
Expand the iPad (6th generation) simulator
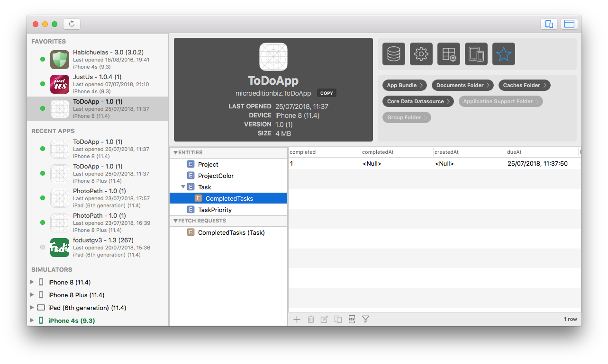click(32, 308)
